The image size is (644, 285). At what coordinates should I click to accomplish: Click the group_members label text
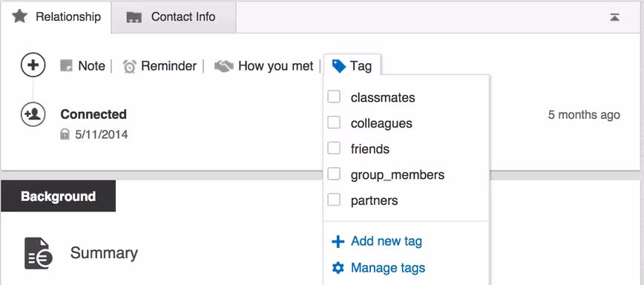point(398,175)
